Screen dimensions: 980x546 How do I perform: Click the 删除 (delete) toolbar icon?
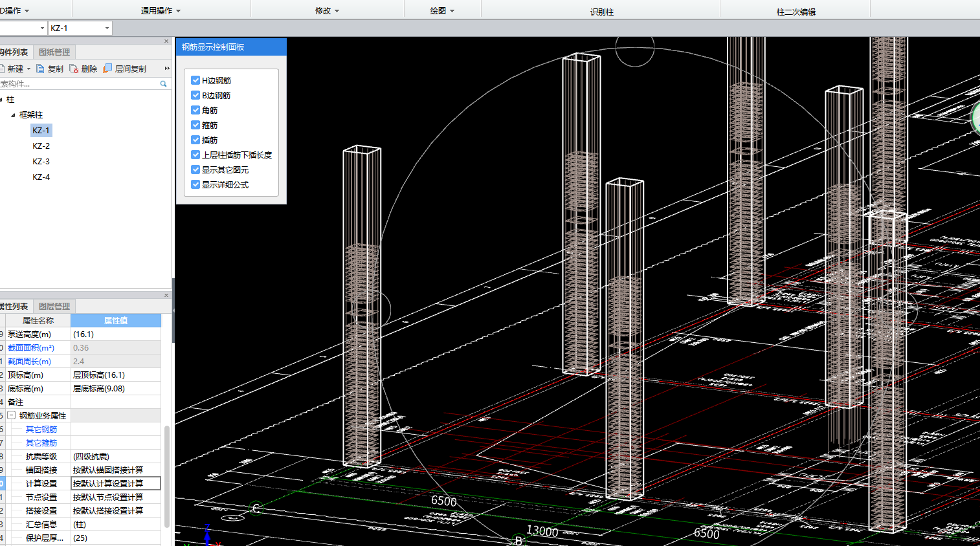[x=74, y=69]
